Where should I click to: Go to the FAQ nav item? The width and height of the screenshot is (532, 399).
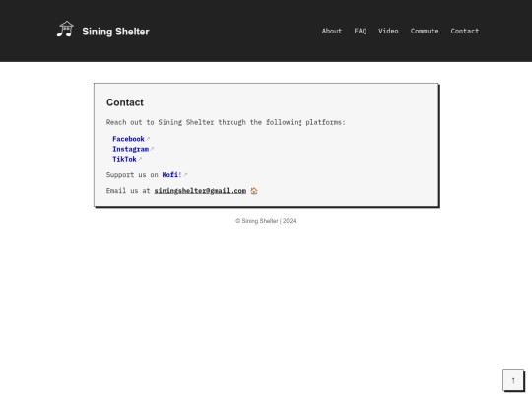(x=360, y=31)
